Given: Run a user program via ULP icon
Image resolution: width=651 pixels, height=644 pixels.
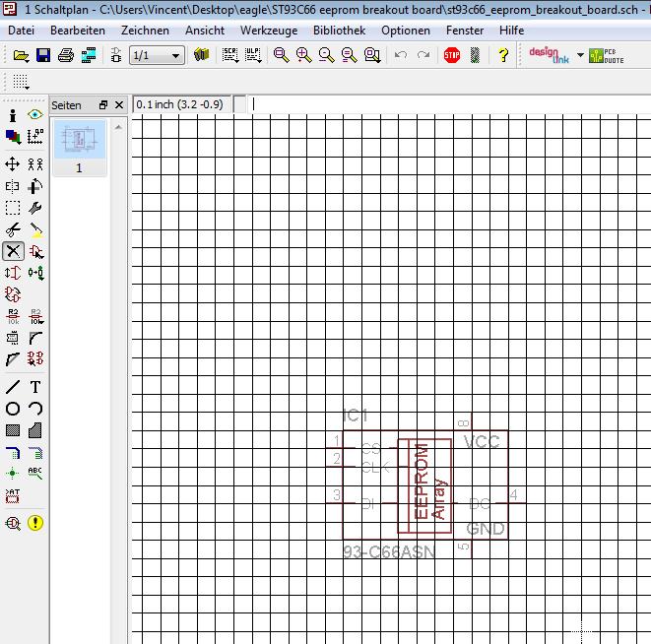Looking at the screenshot, I should coord(253,55).
